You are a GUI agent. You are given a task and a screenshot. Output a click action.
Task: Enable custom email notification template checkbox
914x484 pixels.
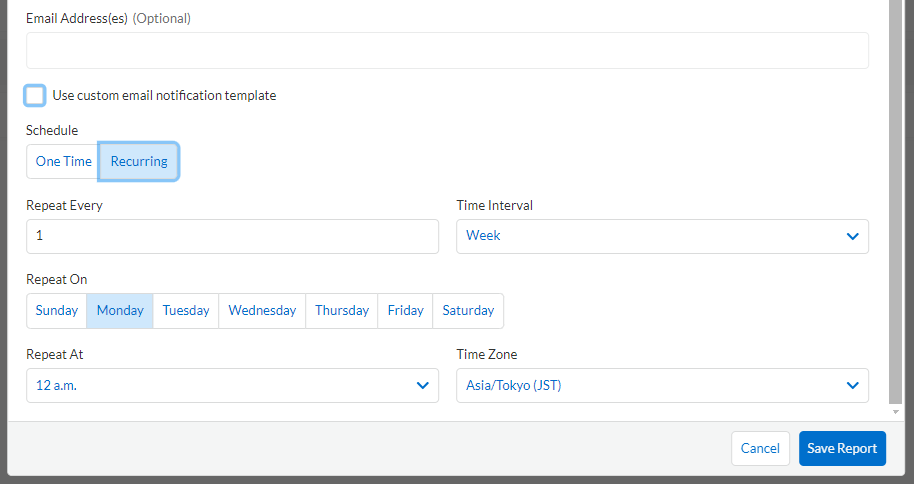35,96
